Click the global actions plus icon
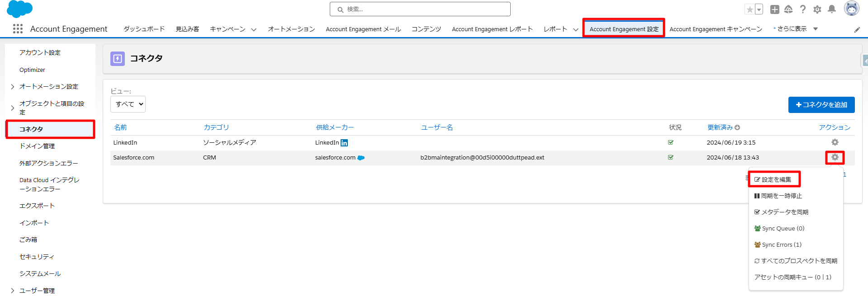The height and width of the screenshot is (296, 868). pos(775,9)
